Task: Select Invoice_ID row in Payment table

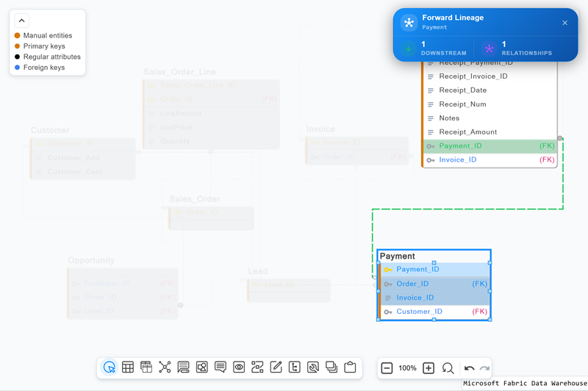Action: [x=435, y=298]
